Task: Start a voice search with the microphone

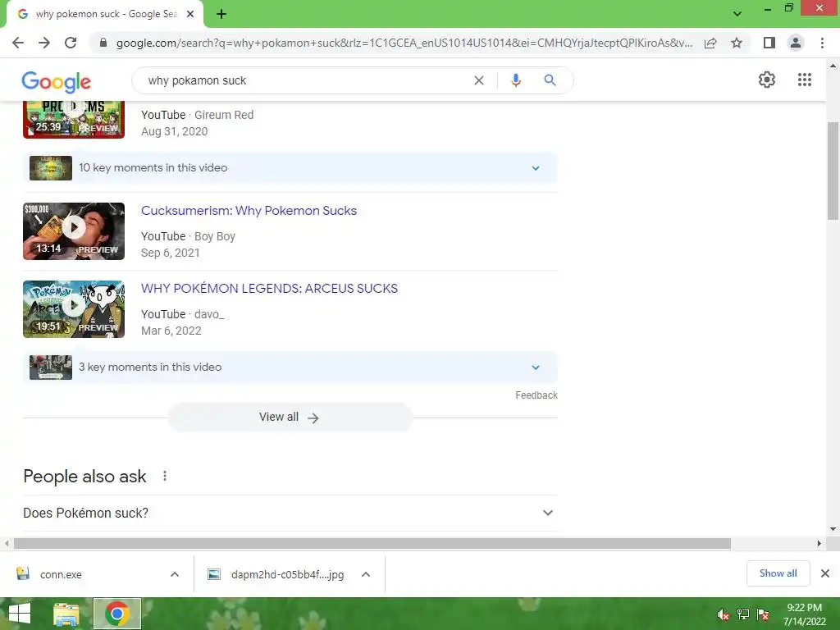Action: click(x=515, y=80)
